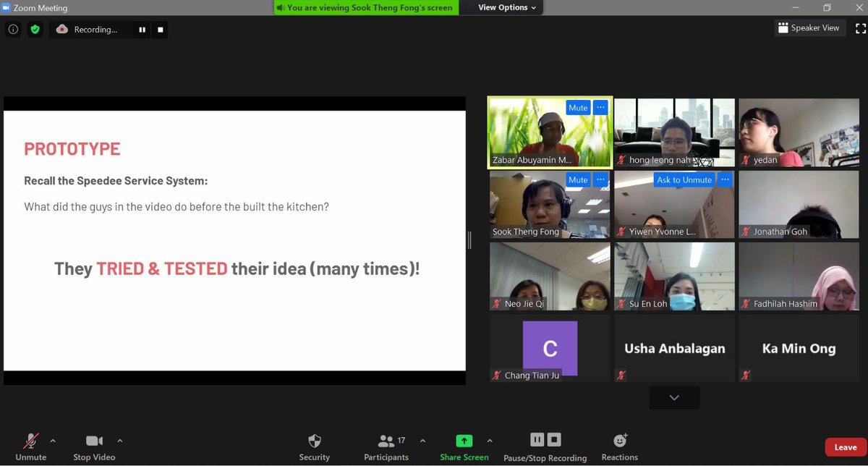Viewport: 868px width, 466px height.
Task: Click muted mic icon on Jonathan Goh's tile
Action: pos(746,232)
